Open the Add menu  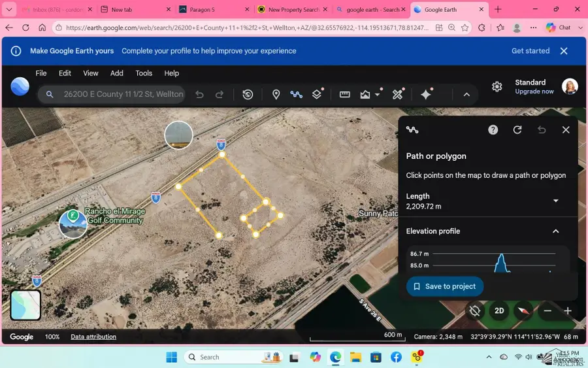(117, 73)
